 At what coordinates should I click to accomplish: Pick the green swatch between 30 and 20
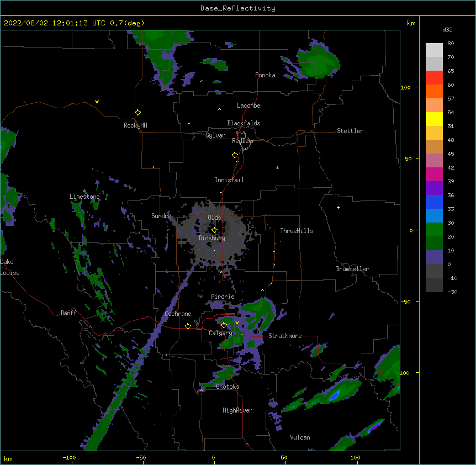click(x=434, y=230)
